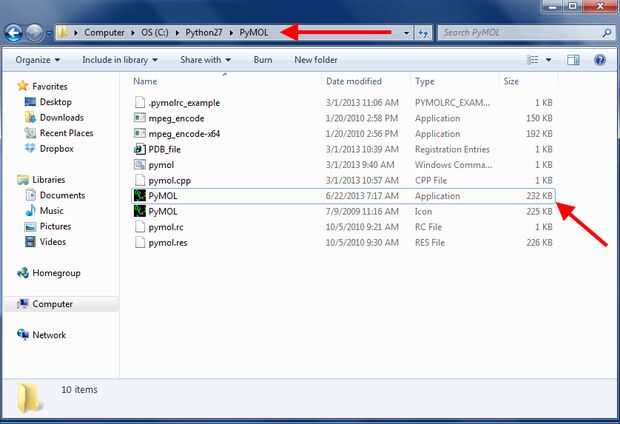
Task: Sort by the Type column header
Action: (425, 81)
